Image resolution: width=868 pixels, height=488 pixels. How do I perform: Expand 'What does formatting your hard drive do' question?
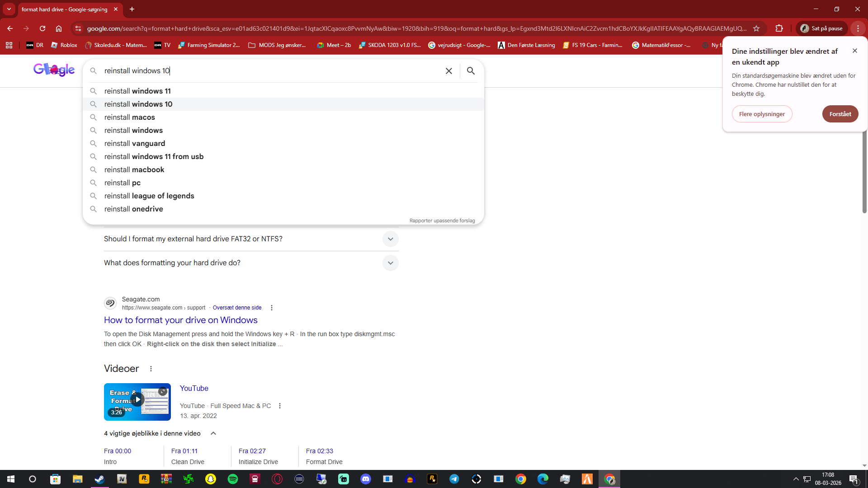point(390,263)
